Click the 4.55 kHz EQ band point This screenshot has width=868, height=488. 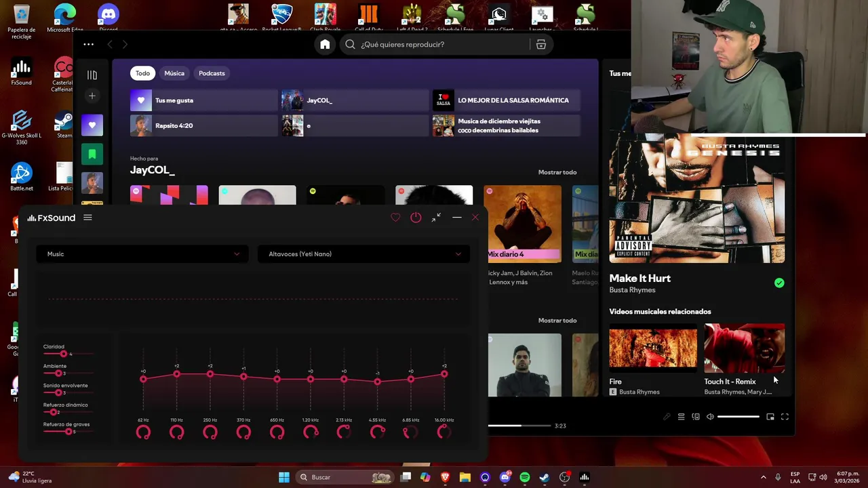tap(378, 382)
